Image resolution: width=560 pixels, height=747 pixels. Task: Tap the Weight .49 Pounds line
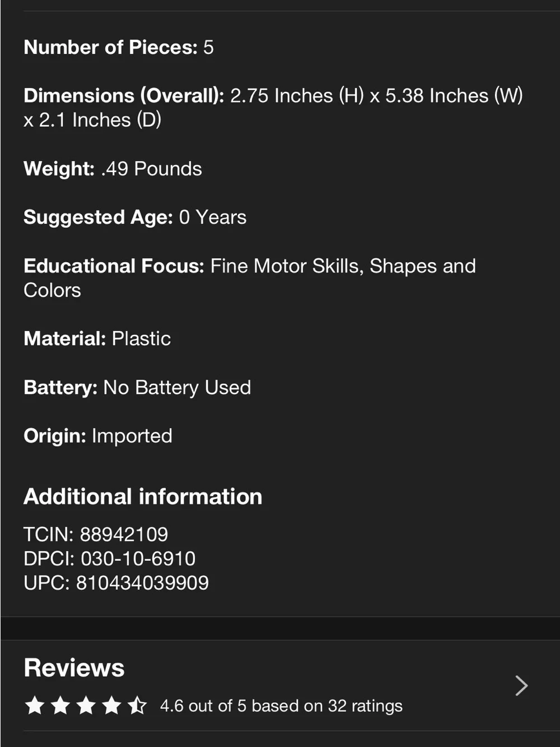[113, 169]
